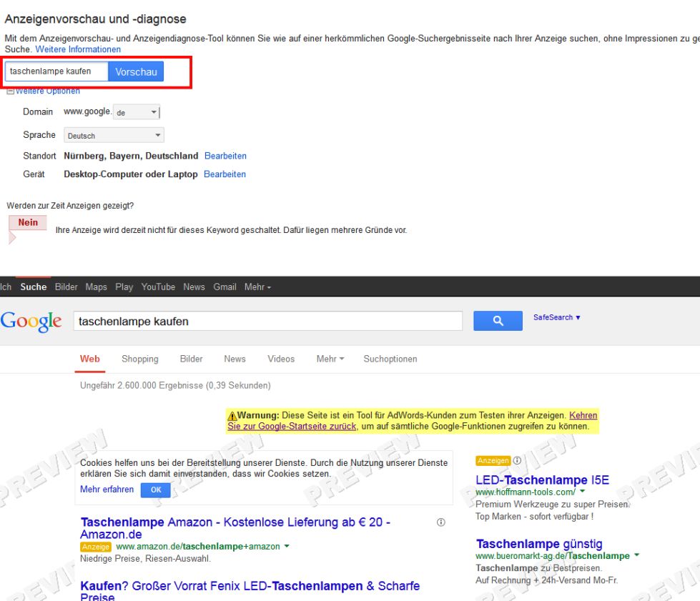Switch to the News results tab
700x601 pixels.
[235, 359]
